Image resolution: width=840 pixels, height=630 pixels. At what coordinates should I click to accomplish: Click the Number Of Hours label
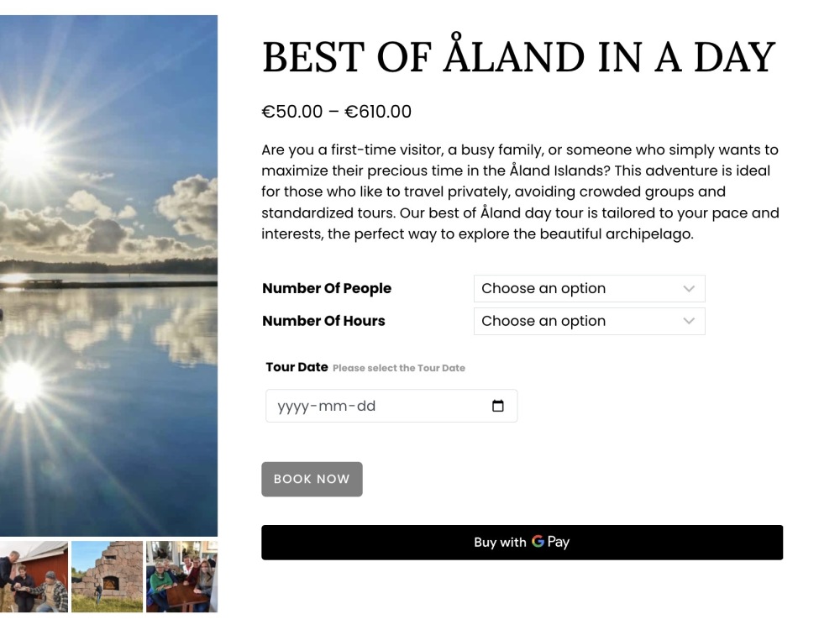point(323,321)
